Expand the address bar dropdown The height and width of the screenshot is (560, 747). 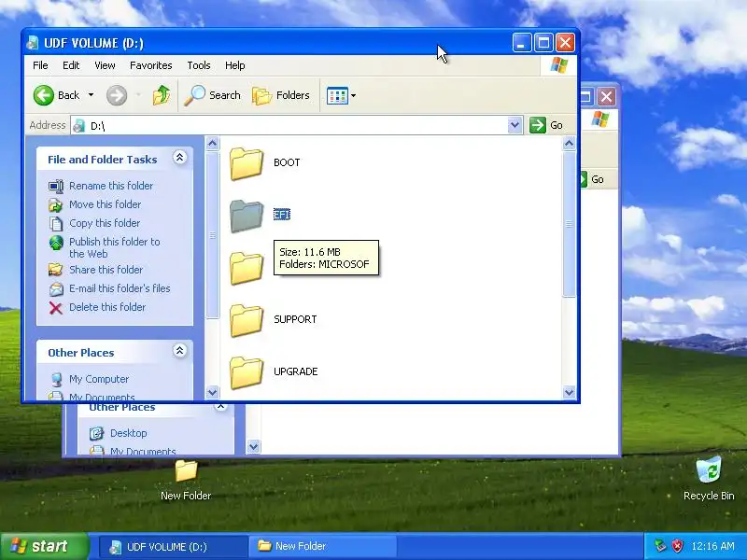coord(514,125)
